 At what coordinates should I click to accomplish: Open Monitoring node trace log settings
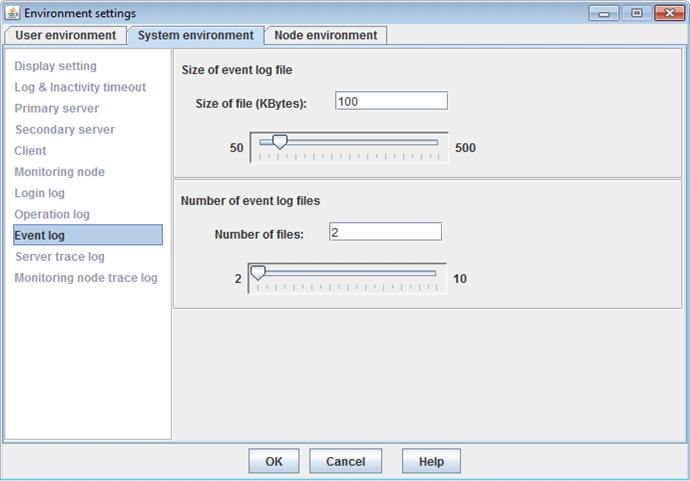86,277
